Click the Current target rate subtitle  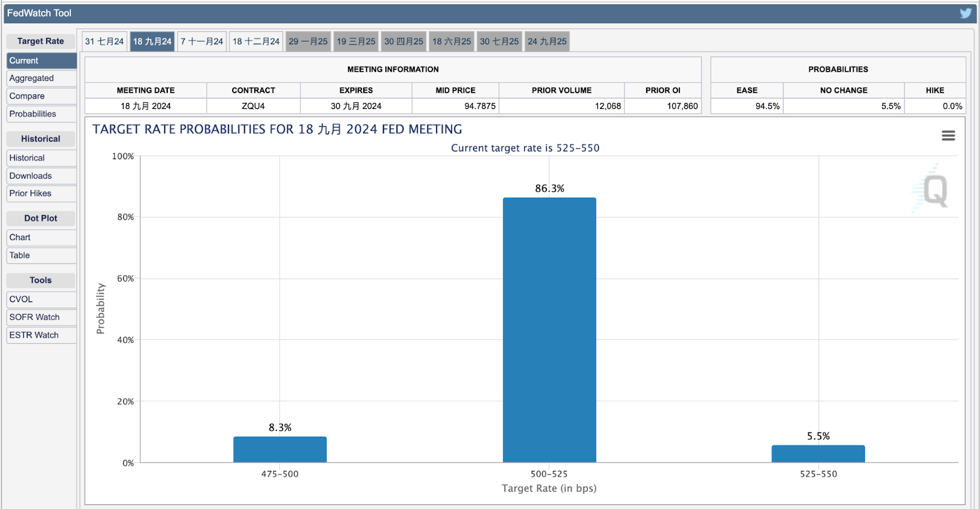526,148
